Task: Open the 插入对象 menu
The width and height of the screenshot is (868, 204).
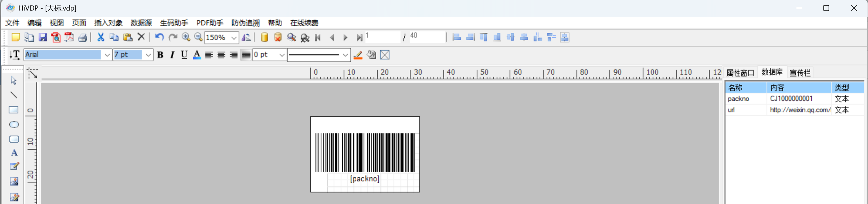Action: click(x=108, y=23)
